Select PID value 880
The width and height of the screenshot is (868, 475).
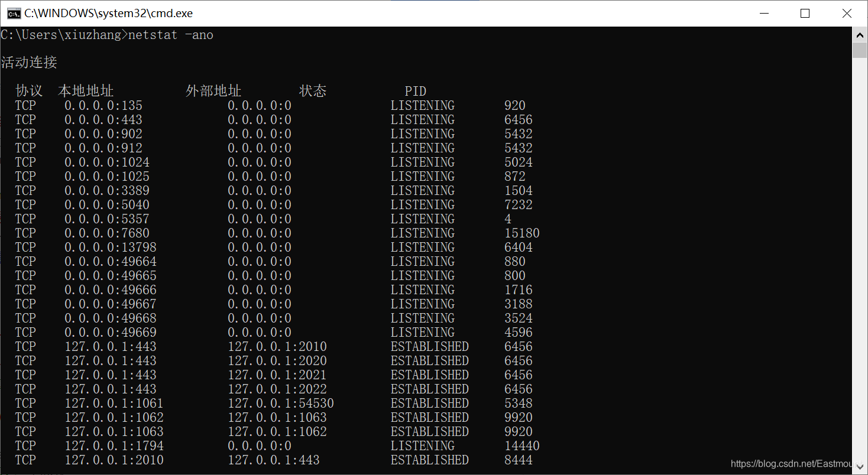[515, 262]
